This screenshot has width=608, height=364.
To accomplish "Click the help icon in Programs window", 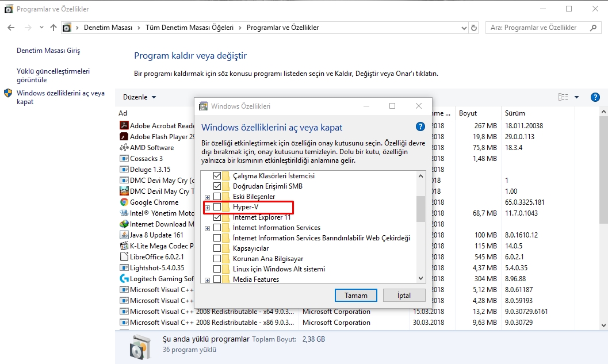I will click(x=595, y=97).
